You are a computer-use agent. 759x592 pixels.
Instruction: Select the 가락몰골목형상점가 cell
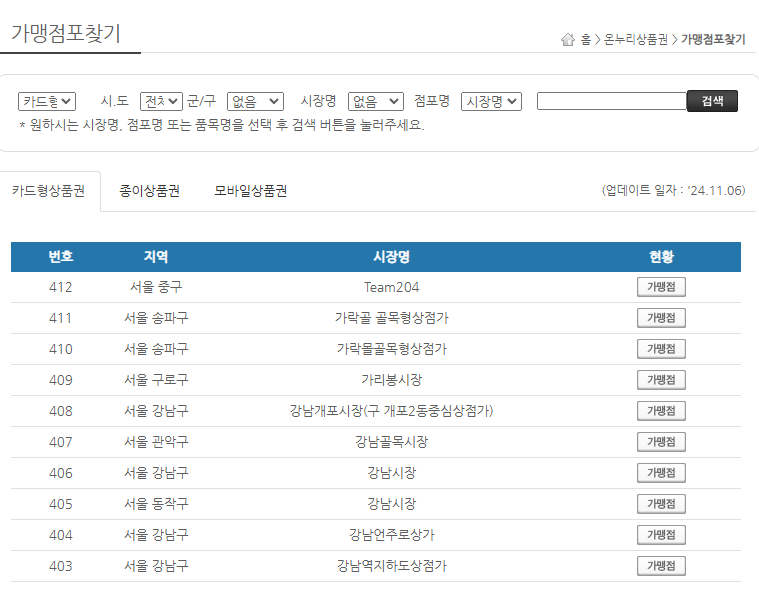[x=392, y=349]
